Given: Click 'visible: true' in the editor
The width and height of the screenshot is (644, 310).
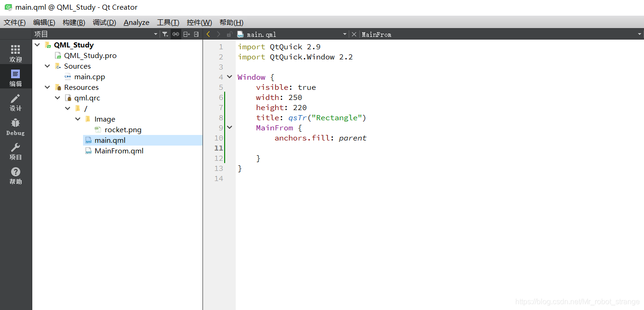Looking at the screenshot, I should point(286,87).
